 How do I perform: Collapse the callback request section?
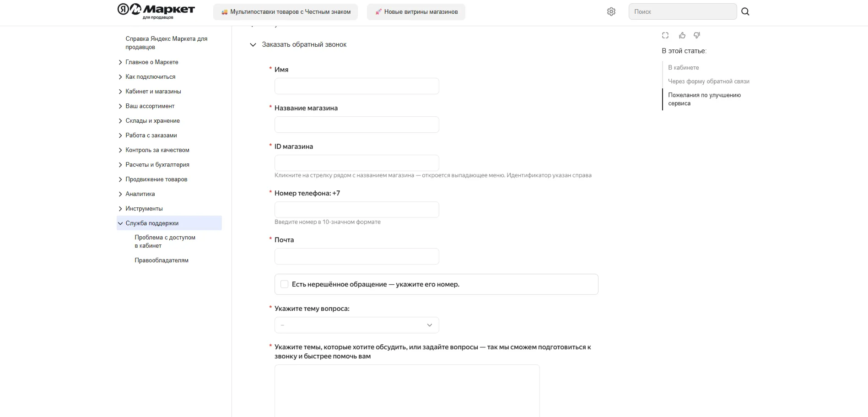click(x=253, y=45)
